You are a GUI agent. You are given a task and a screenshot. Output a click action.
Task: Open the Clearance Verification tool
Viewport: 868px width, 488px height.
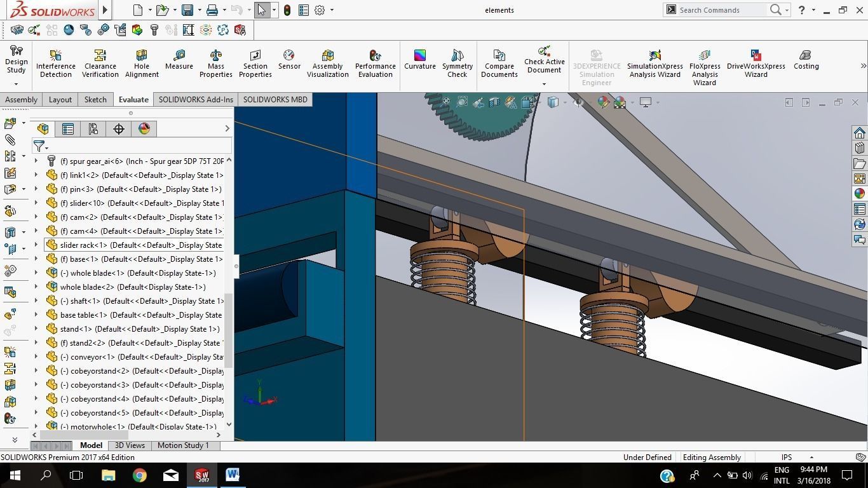pos(100,64)
